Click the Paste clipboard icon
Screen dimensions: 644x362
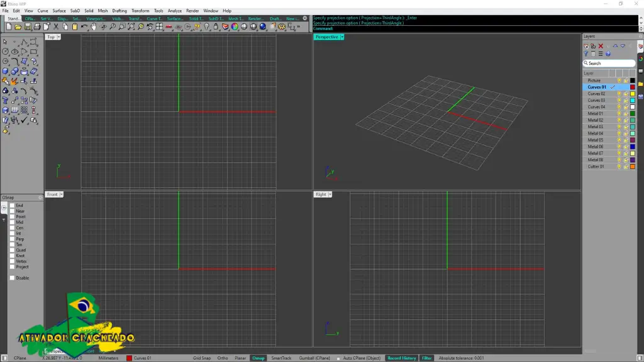coord(75,26)
